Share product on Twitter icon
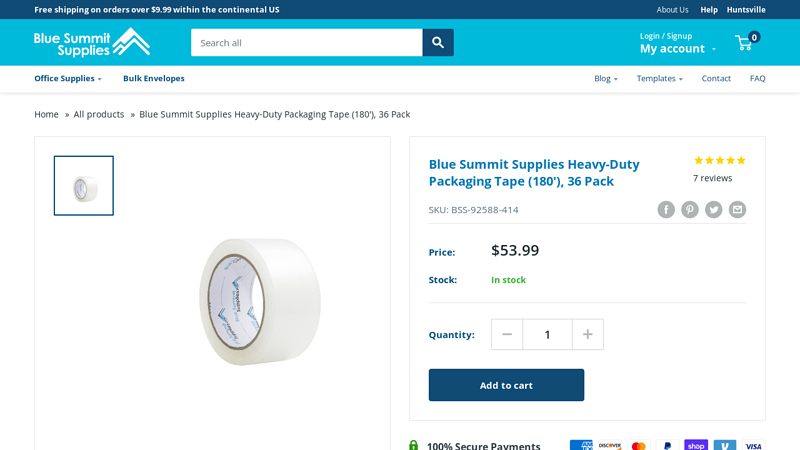800x450 pixels. [713, 209]
